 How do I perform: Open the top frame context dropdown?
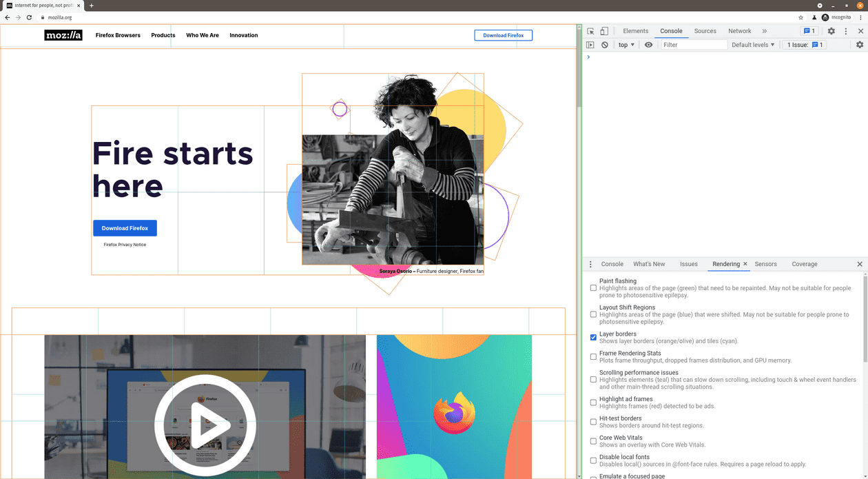(625, 44)
